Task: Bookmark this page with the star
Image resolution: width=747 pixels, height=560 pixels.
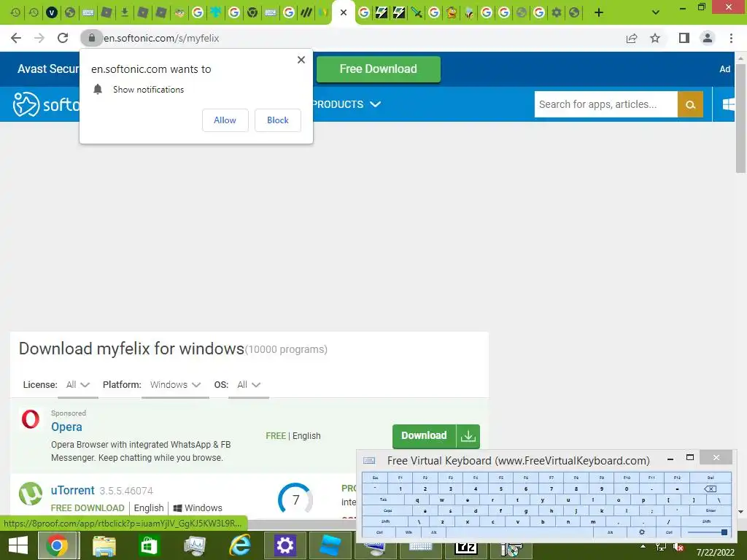Action: coord(655,38)
